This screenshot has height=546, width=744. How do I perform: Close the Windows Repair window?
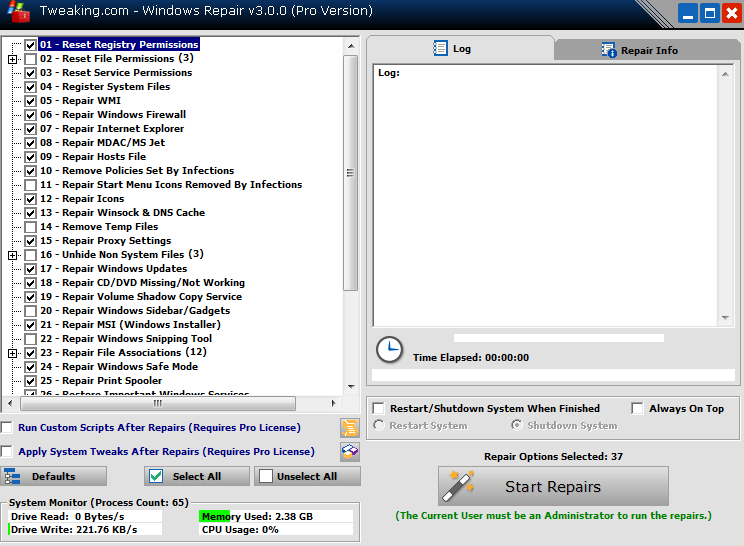pos(732,13)
